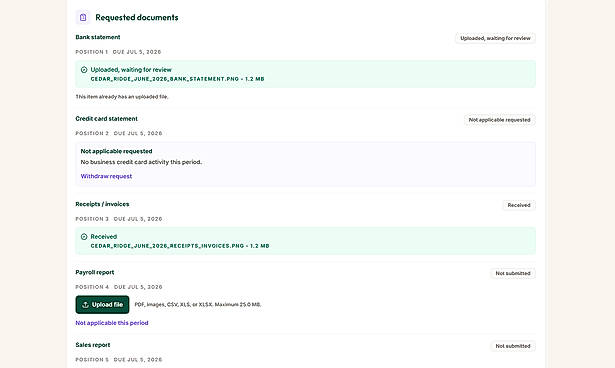Click the upload arrow icon on Upload file button
This screenshot has width=615, height=368.
pyautogui.click(x=86, y=305)
